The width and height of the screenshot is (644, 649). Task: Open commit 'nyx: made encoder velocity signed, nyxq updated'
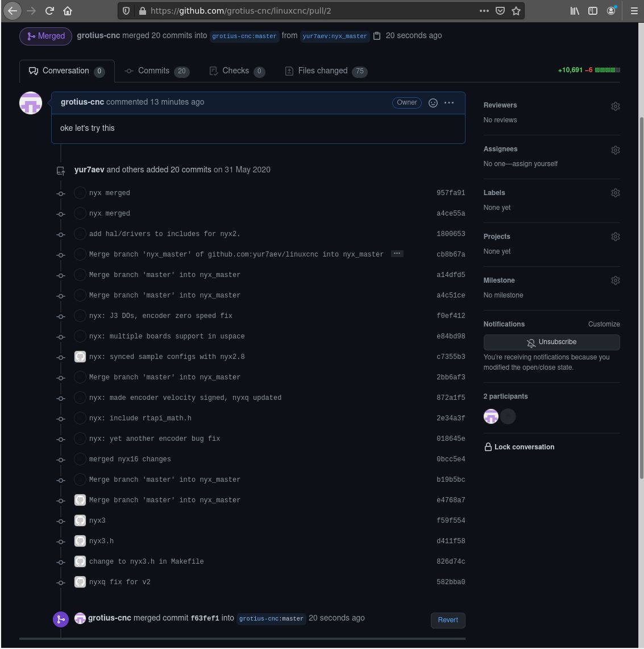pyautogui.click(x=185, y=398)
